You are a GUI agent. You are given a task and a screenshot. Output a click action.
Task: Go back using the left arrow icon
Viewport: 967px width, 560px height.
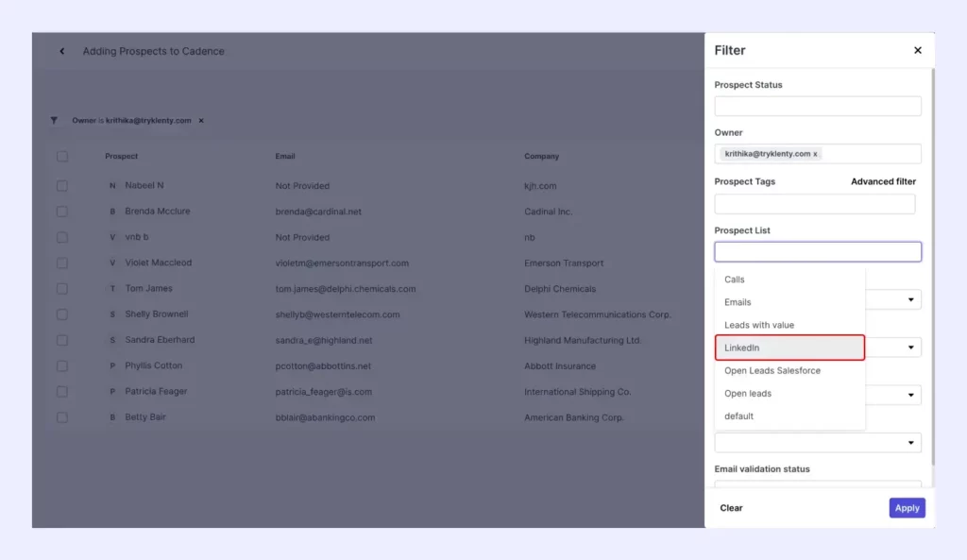coord(61,51)
